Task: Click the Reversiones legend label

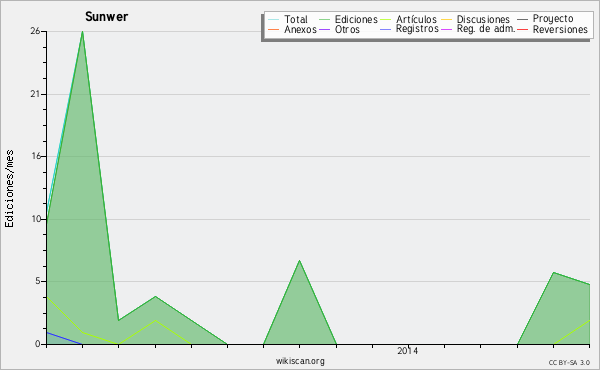Action: pyautogui.click(x=560, y=29)
